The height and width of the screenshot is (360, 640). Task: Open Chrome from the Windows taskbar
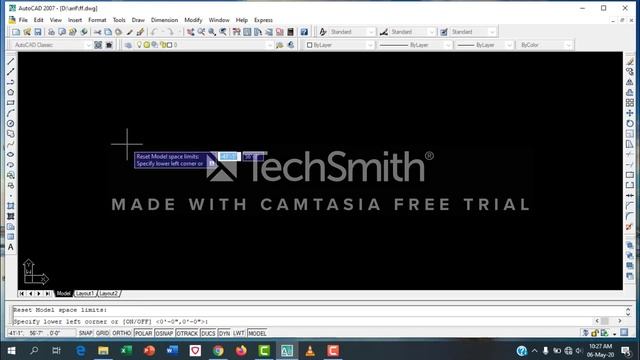coord(218,351)
